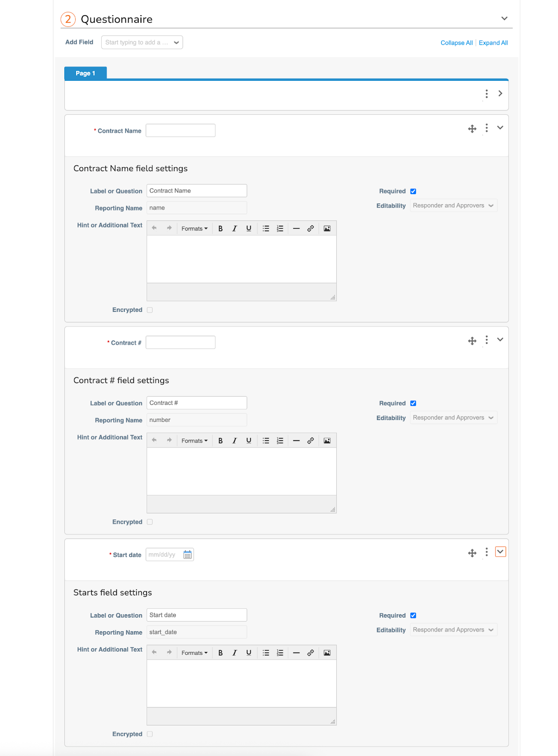
Task: Open three-dot menu for Contract # field
Action: click(x=487, y=340)
